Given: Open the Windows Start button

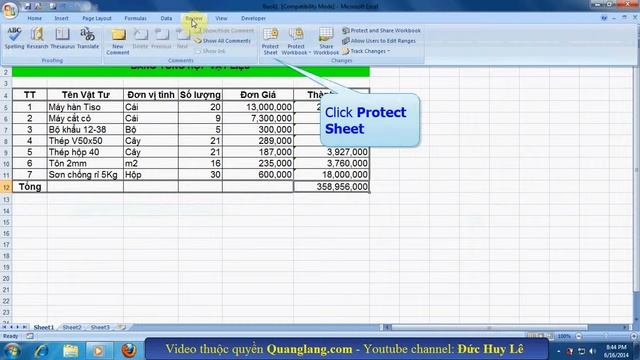Looking at the screenshot, I should tap(12, 350).
